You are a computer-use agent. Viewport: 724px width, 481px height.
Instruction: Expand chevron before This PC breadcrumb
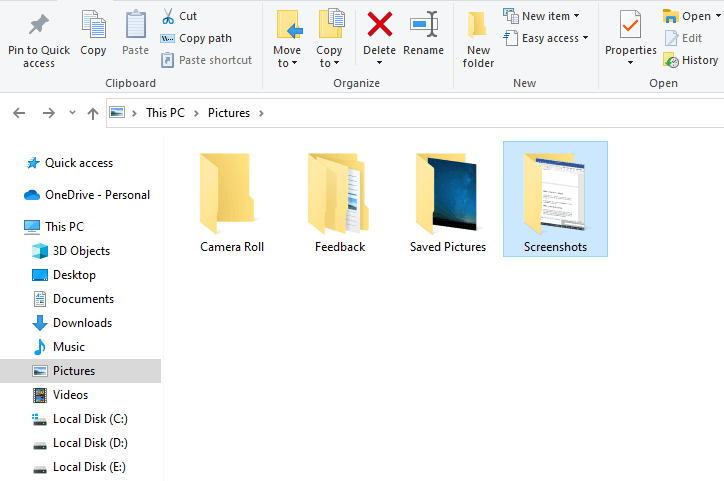(134, 114)
